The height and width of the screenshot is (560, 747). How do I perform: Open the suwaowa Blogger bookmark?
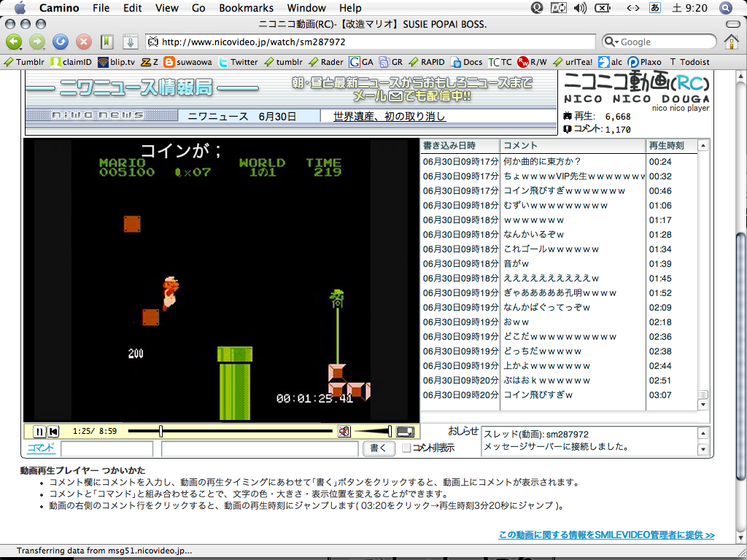[x=187, y=62]
